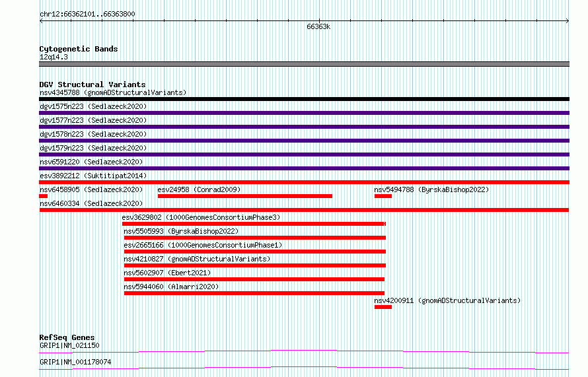Open dgv1579n223 (Sedlazeck2020) variant label
The height and width of the screenshot is (377, 588).
click(x=93, y=148)
